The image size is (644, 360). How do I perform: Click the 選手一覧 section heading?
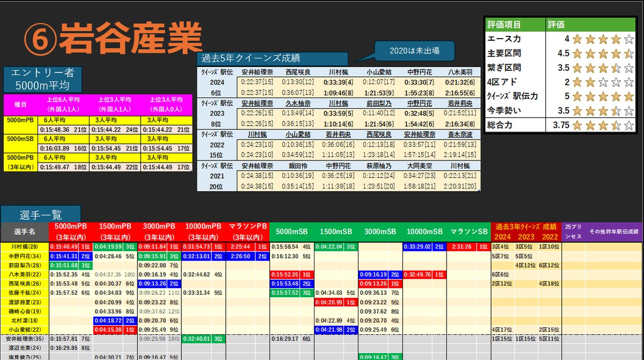click(41, 214)
